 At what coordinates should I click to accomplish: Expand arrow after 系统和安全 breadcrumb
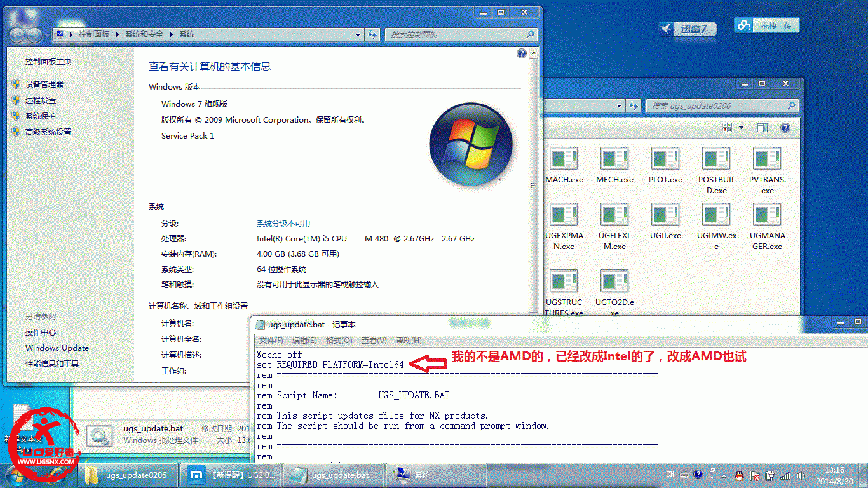click(x=172, y=34)
